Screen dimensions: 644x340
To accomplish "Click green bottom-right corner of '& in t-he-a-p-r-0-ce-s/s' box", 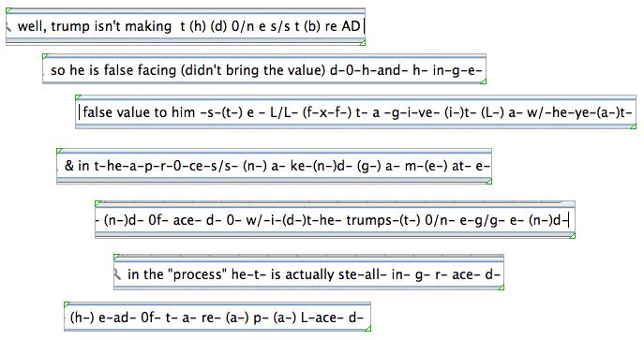I will [x=488, y=182].
